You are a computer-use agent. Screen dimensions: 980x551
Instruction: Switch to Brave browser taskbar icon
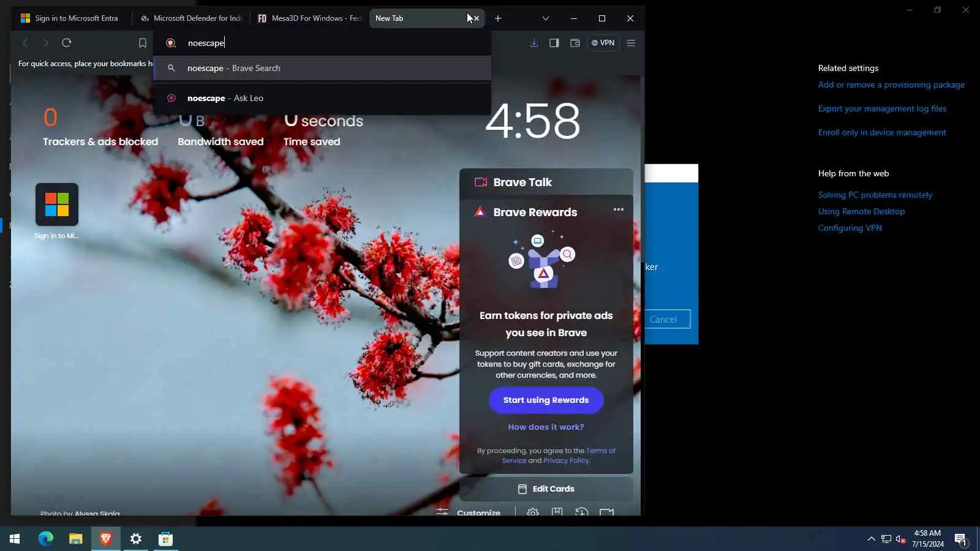coord(106,539)
